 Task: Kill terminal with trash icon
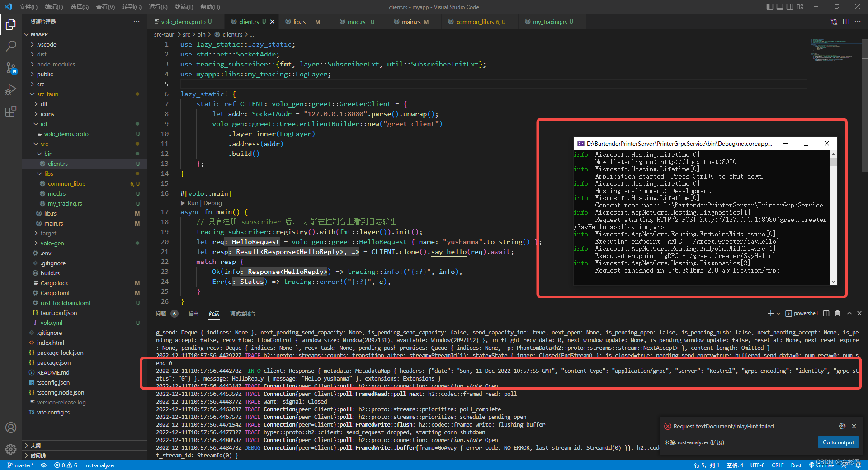(x=837, y=313)
